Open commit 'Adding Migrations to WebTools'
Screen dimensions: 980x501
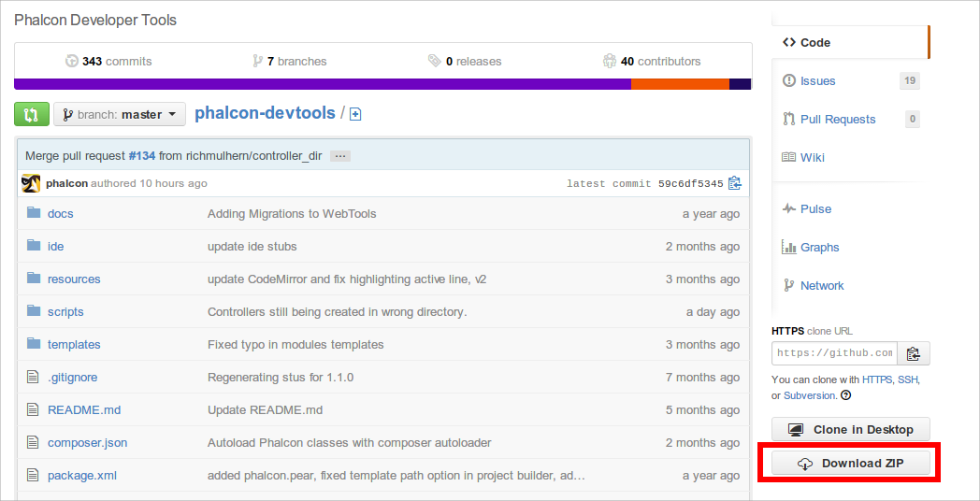tap(292, 214)
